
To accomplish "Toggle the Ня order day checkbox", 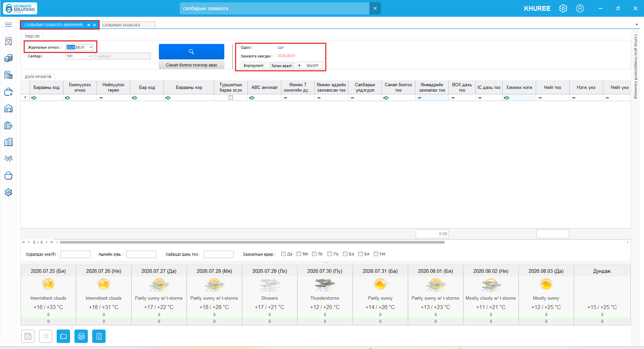I will [x=376, y=254].
